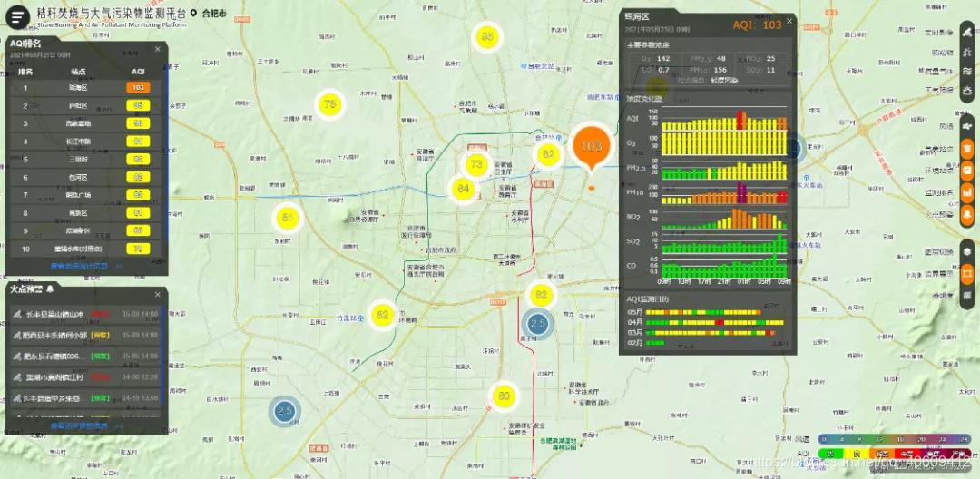Open the hamburger menu at top left
This screenshot has width=980, height=479.
(x=17, y=17)
